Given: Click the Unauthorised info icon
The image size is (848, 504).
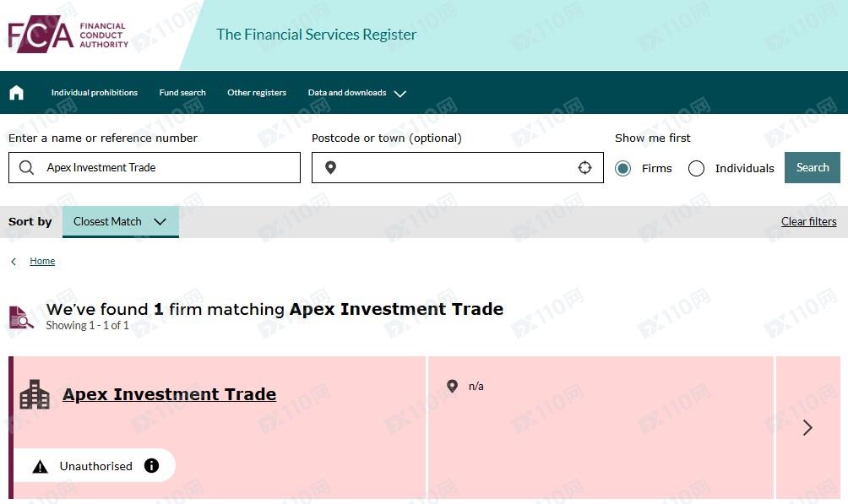Looking at the screenshot, I should pyautogui.click(x=151, y=465).
